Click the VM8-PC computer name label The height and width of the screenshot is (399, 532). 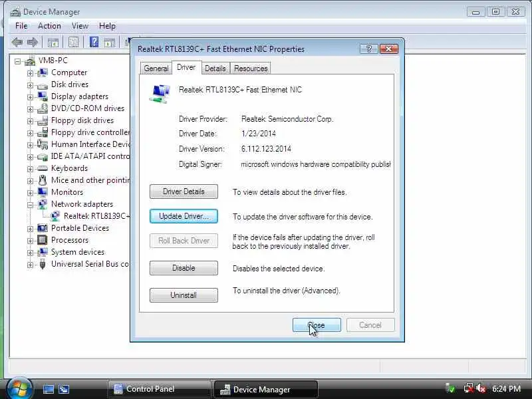coord(53,61)
